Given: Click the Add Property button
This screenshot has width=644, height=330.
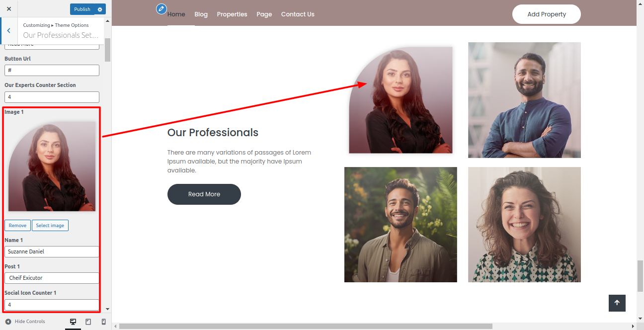Looking at the screenshot, I should 546,14.
